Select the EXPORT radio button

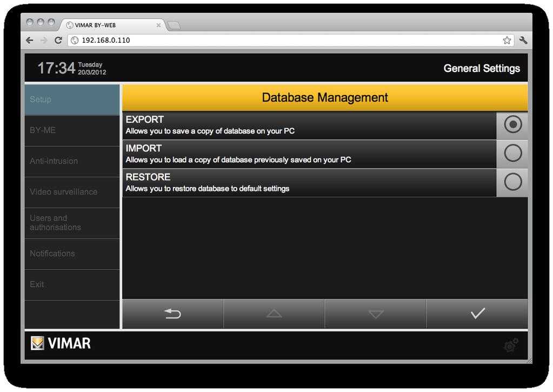(512, 124)
